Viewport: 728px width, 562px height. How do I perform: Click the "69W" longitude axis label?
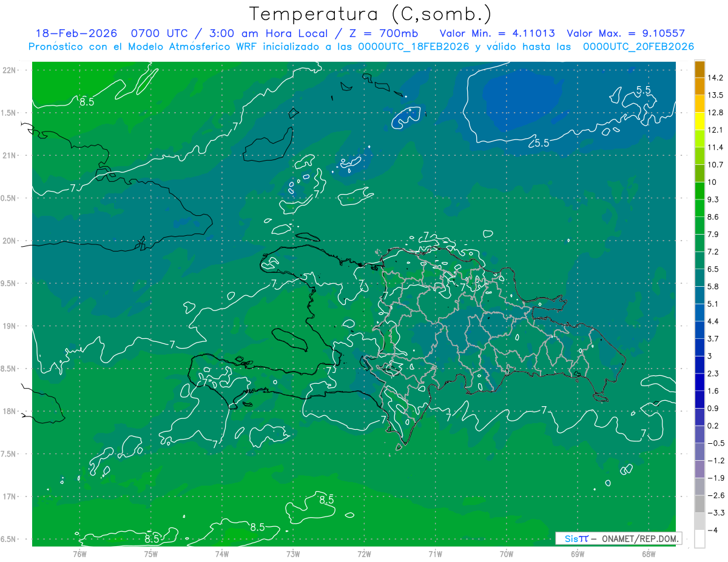pos(578,554)
